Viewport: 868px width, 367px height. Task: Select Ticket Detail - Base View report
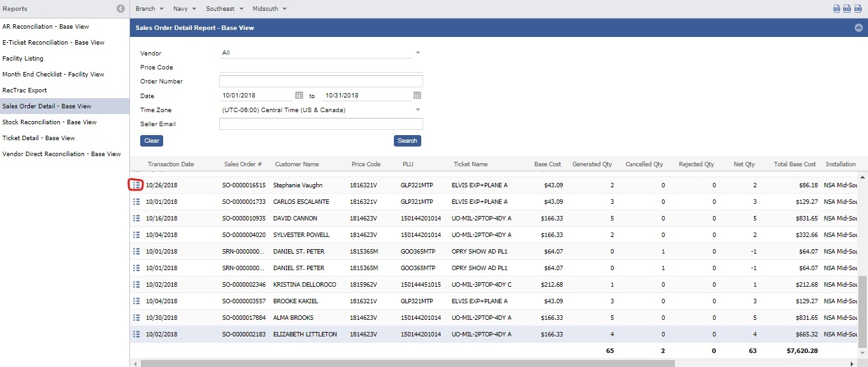[39, 138]
